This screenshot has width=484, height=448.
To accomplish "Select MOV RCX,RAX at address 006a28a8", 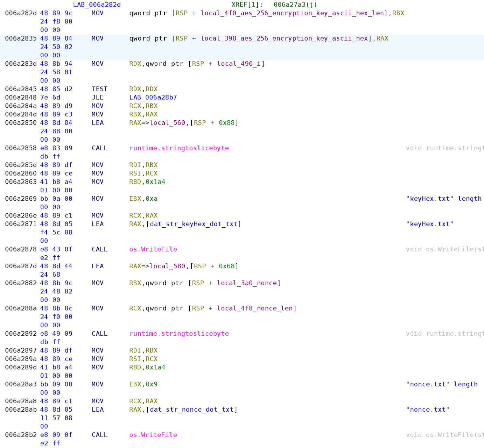I will (x=125, y=401).
